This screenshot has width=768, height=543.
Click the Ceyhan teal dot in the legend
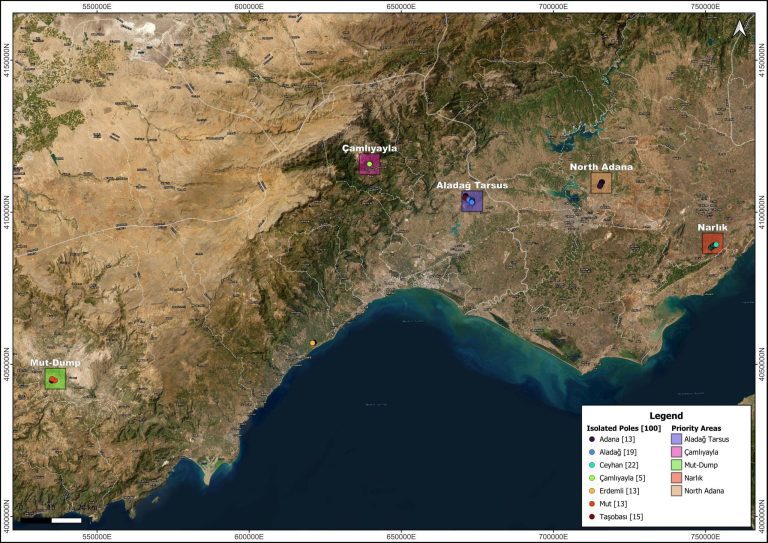(x=592, y=465)
